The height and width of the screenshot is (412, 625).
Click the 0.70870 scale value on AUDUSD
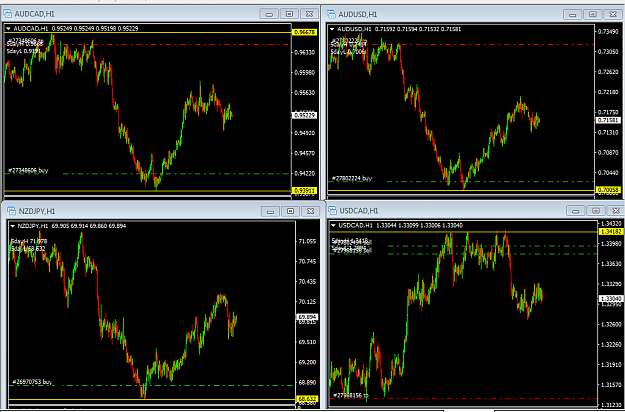pyautogui.click(x=608, y=153)
